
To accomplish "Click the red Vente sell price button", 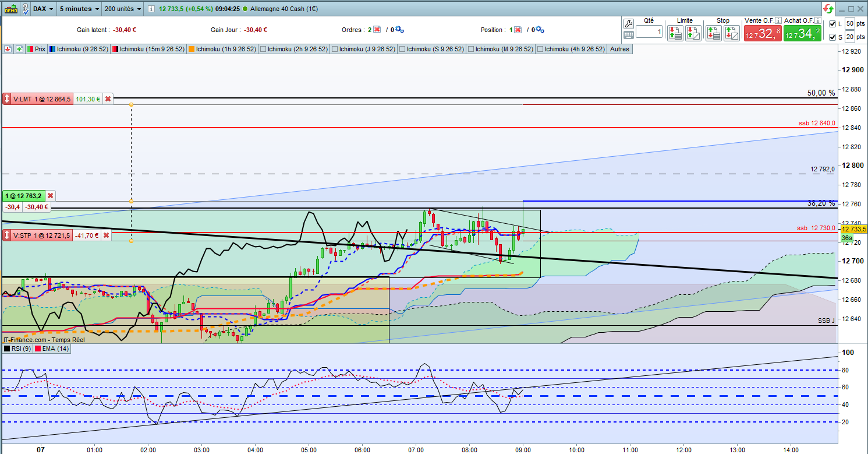I will pos(763,33).
